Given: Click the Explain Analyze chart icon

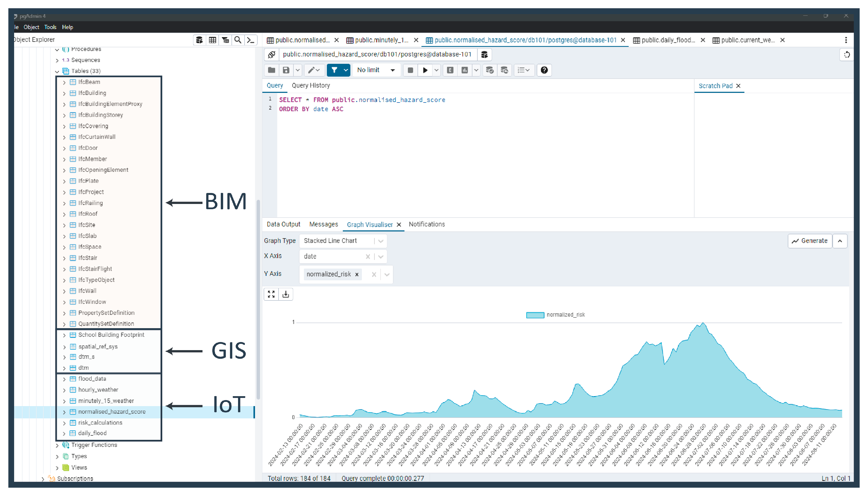Looking at the screenshot, I should (x=464, y=70).
